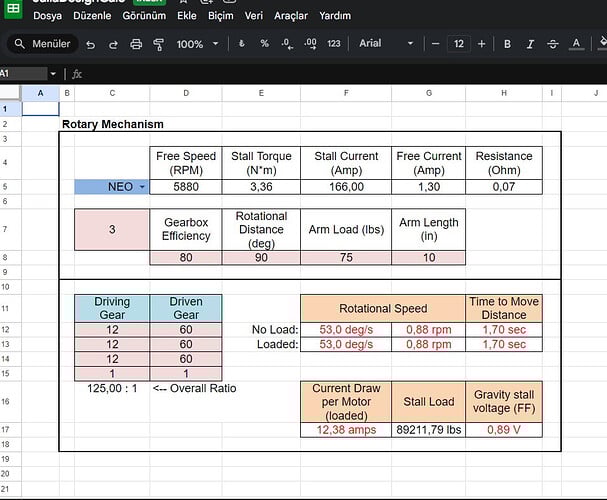The height and width of the screenshot is (500, 607).
Task: Toggle italic formatting
Action: click(x=530, y=44)
